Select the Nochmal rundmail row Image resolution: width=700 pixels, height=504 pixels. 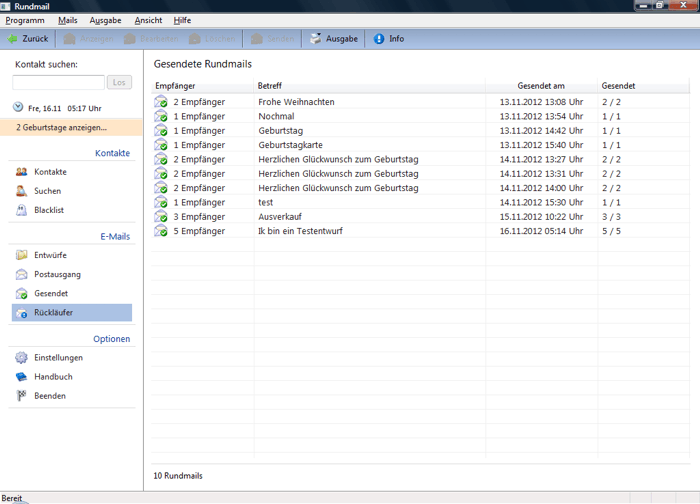421,117
